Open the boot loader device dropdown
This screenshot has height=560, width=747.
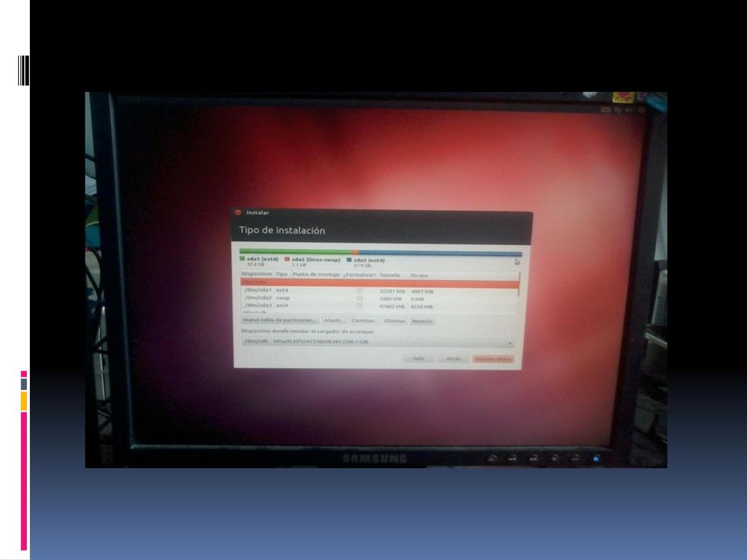tap(379, 341)
